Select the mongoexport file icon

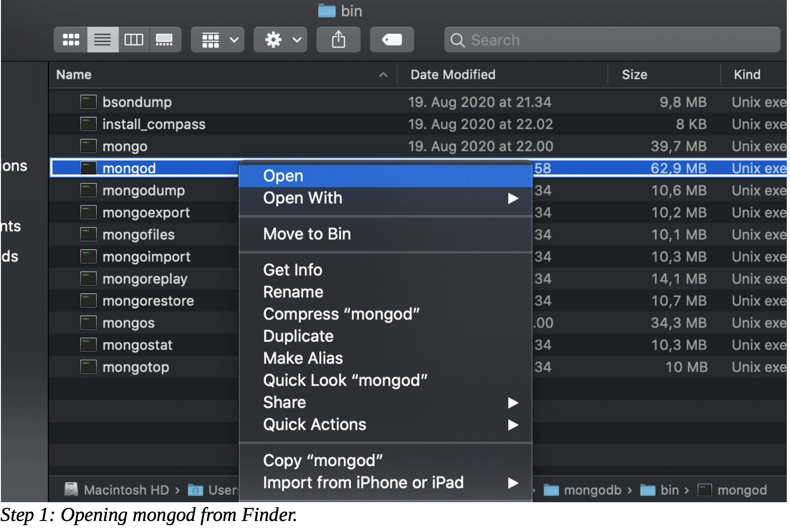coord(89,212)
